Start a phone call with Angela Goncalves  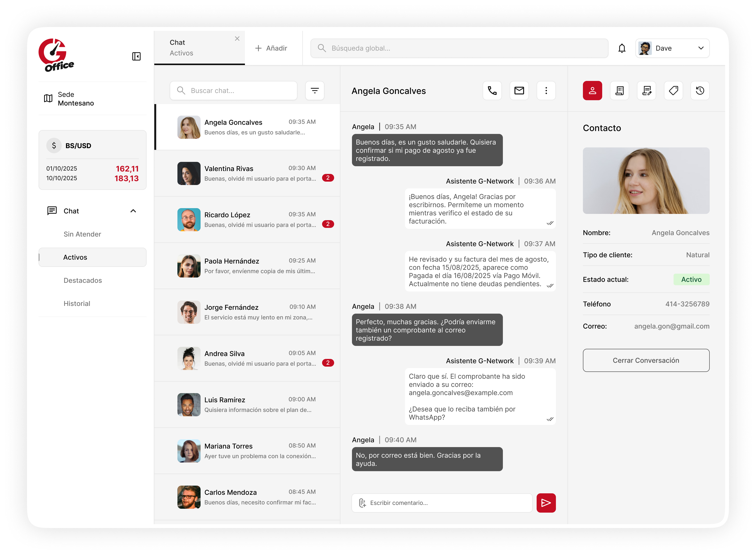coord(492,90)
